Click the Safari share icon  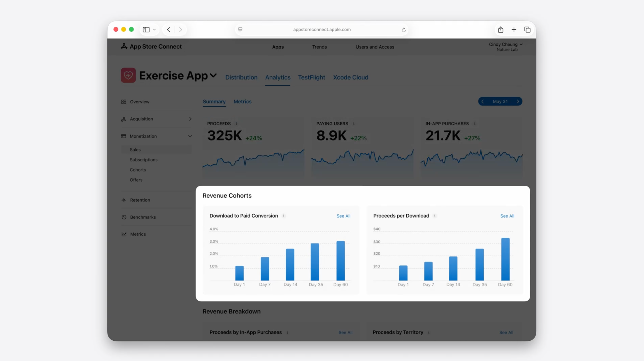501,29
